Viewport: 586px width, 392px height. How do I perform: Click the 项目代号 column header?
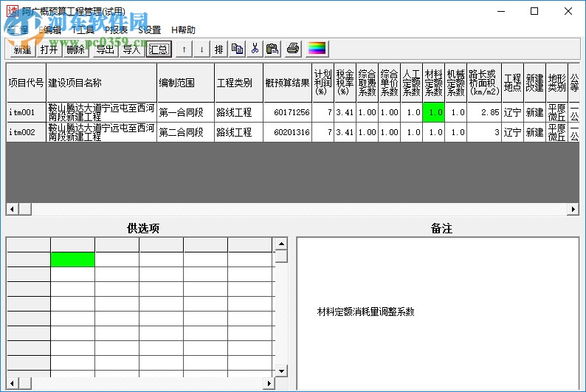click(26, 83)
